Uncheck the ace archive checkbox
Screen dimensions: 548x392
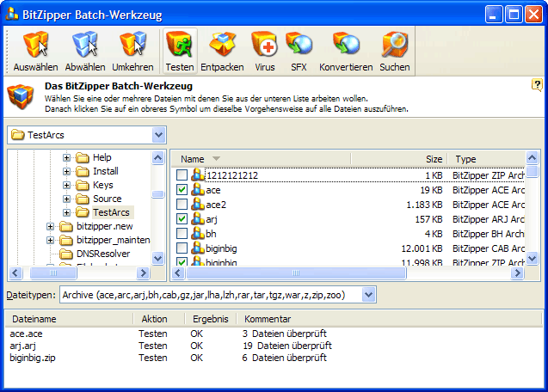point(182,190)
